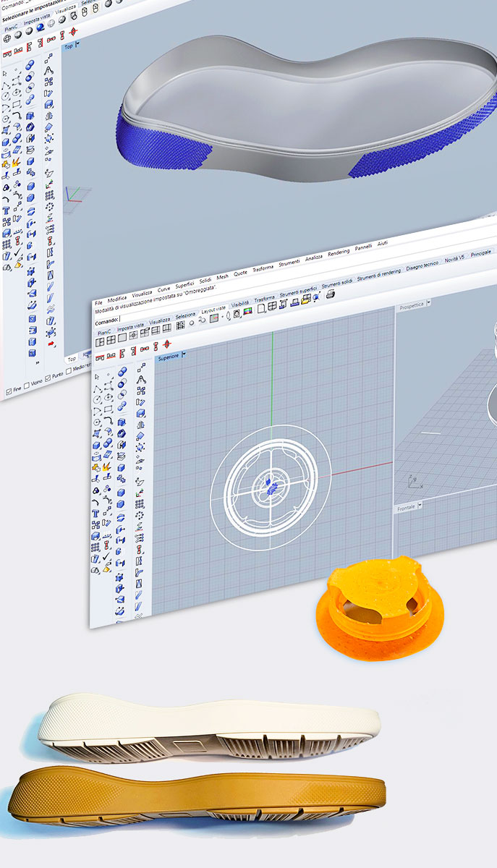Image resolution: width=497 pixels, height=868 pixels.
Task: Toggle the Fine osnap checkbox
Action: pyautogui.click(x=9, y=390)
